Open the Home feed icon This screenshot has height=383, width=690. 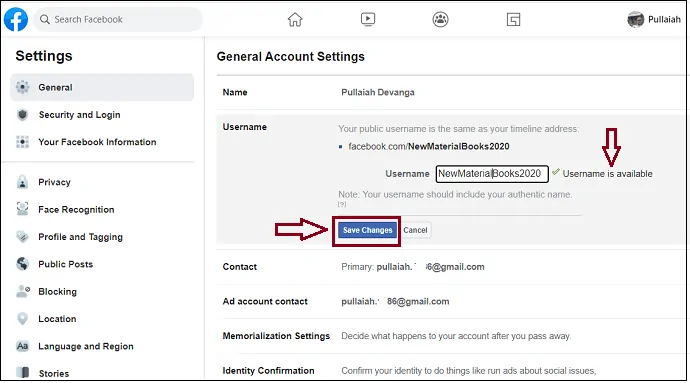pos(295,19)
